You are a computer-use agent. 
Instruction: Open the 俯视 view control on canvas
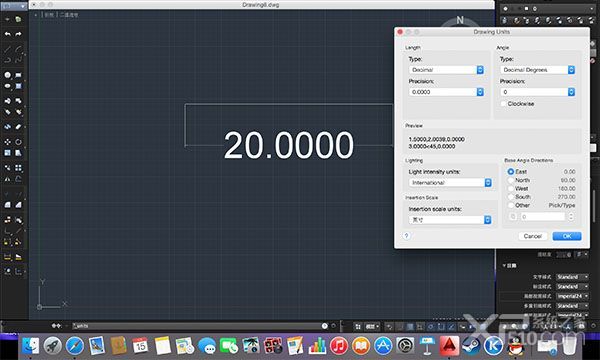(49, 15)
